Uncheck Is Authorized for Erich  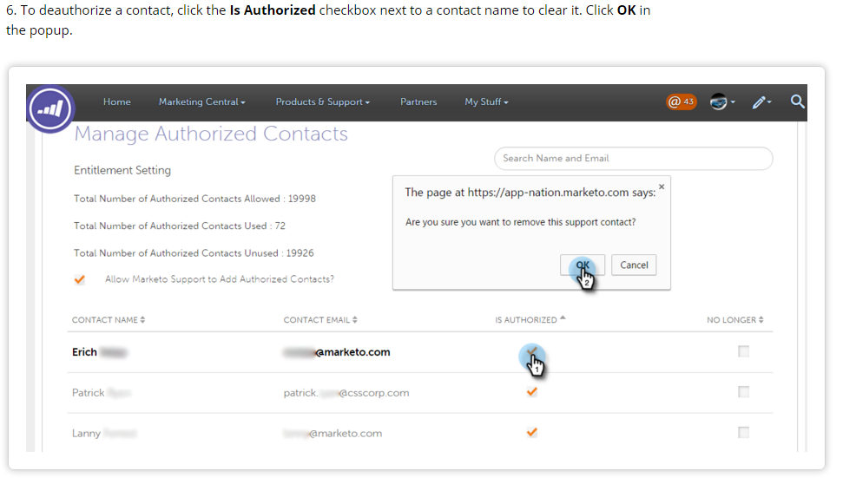[x=532, y=351]
